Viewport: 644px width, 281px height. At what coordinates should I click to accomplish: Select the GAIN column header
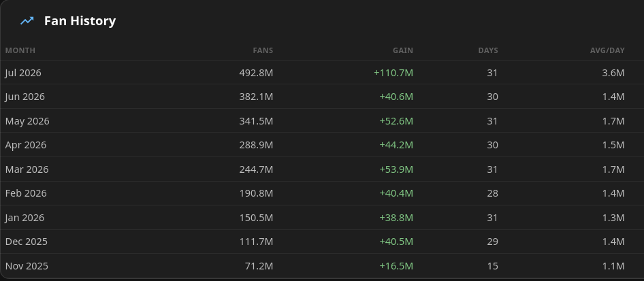click(403, 50)
